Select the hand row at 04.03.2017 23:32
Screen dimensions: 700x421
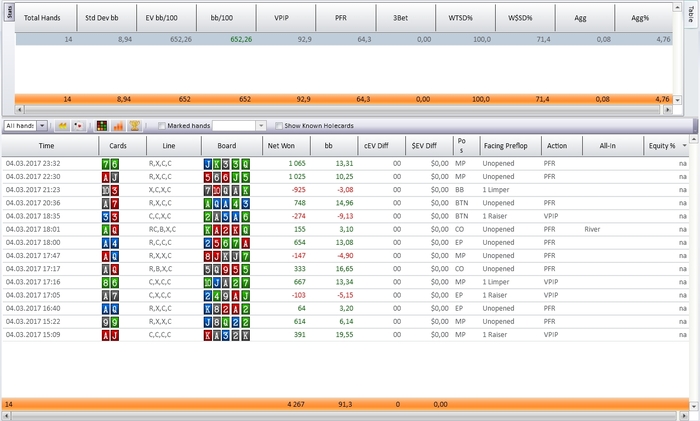(x=346, y=164)
